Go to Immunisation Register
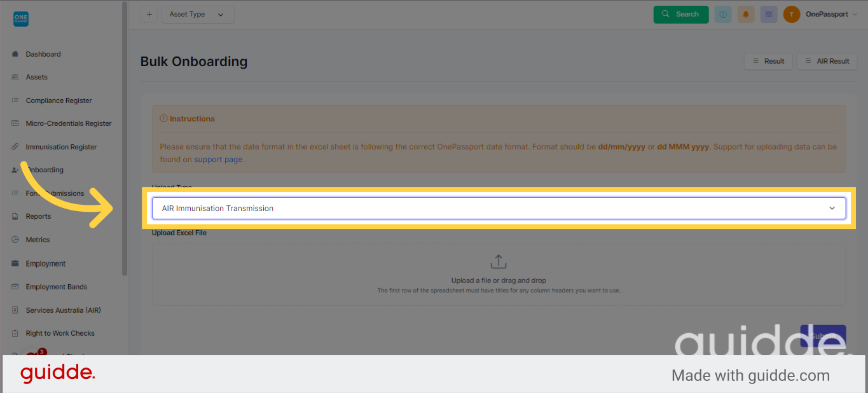868x393 pixels. pyautogui.click(x=61, y=147)
